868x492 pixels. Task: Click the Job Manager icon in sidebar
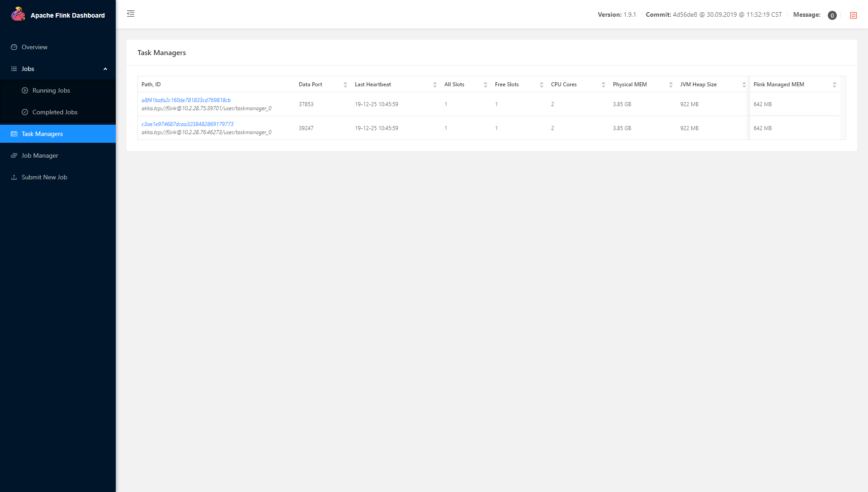tap(14, 155)
